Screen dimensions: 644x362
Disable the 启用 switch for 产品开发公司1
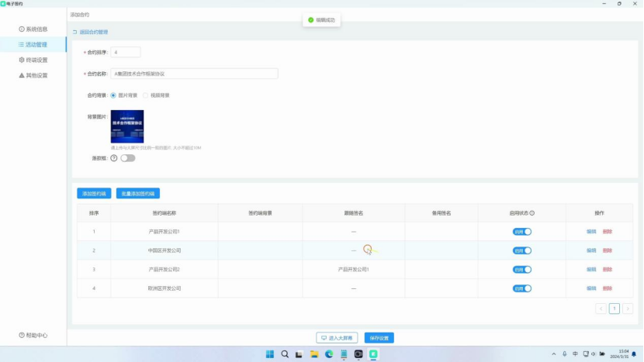pos(522,232)
